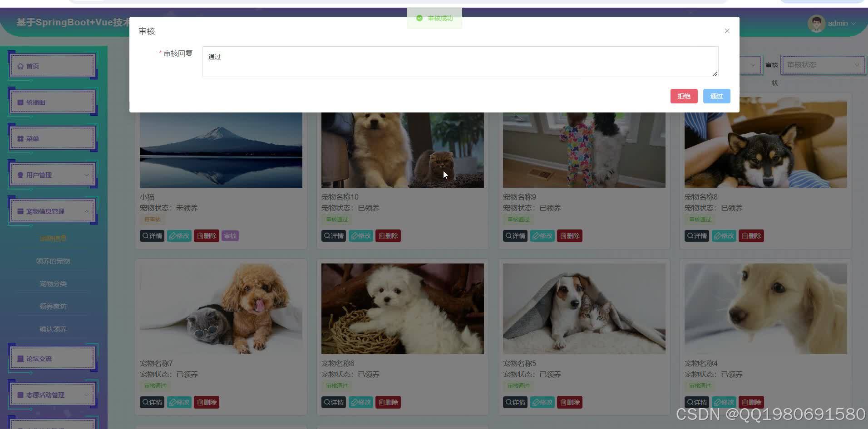Click 审核通过 tag on 宠物名称10
Image resolution: width=868 pixels, height=429 pixels.
click(337, 219)
